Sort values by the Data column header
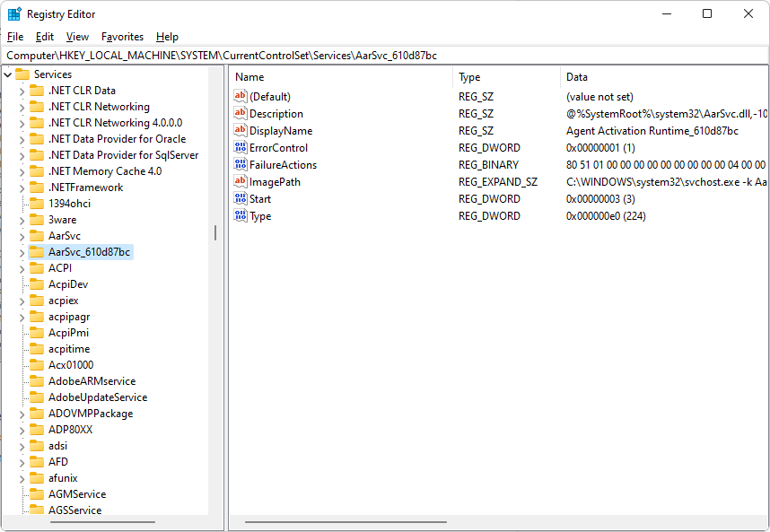Screen dimensions: 770x532 (x=664, y=77)
